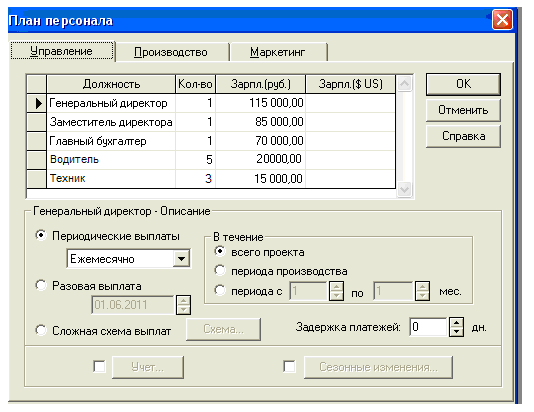This screenshot has width=534, height=412.
Task: Select the Заместитель директора row header
Action: [x=37, y=122]
